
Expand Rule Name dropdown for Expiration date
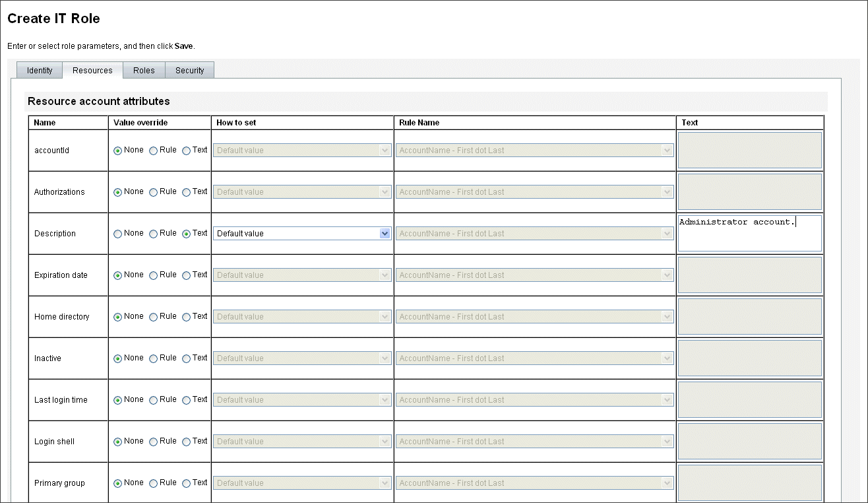[535, 275]
